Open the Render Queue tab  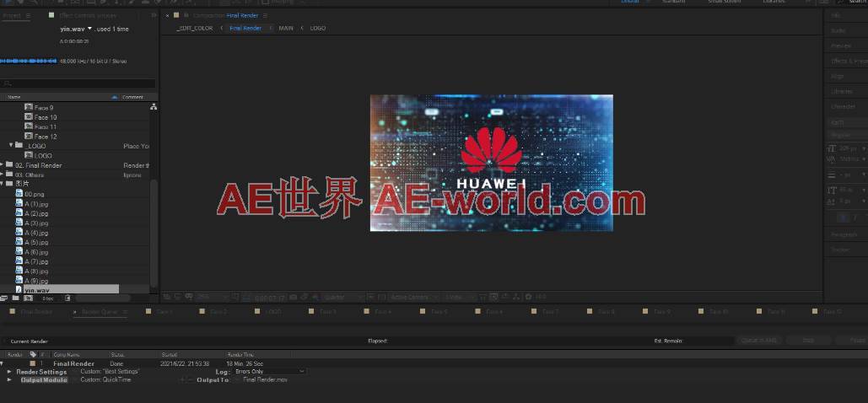pyautogui.click(x=103, y=312)
